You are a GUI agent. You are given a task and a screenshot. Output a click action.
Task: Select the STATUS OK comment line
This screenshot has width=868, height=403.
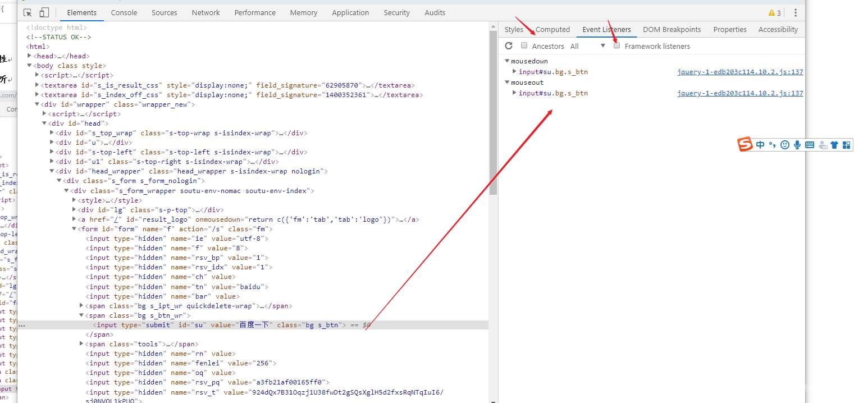pos(58,37)
